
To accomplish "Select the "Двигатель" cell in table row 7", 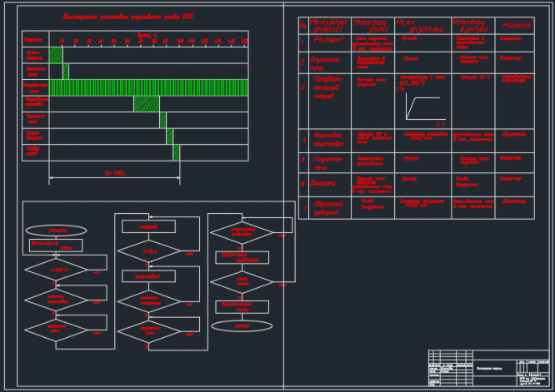I will [515, 208].
